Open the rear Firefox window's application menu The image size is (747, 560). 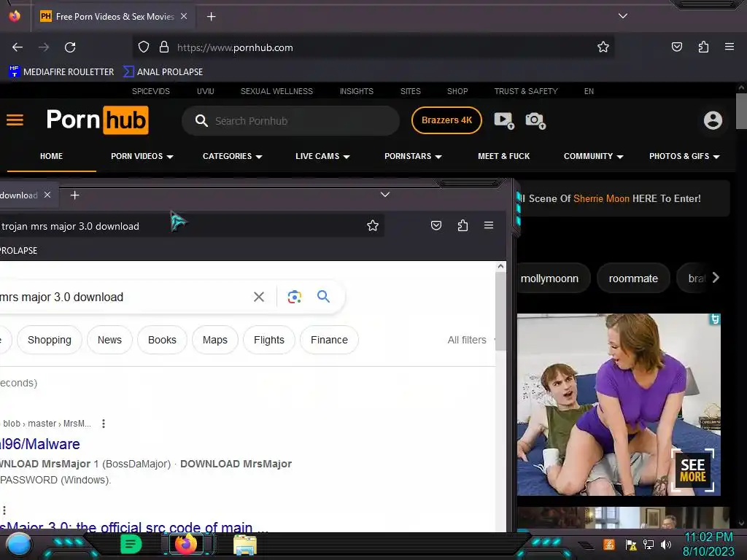pyautogui.click(x=729, y=47)
